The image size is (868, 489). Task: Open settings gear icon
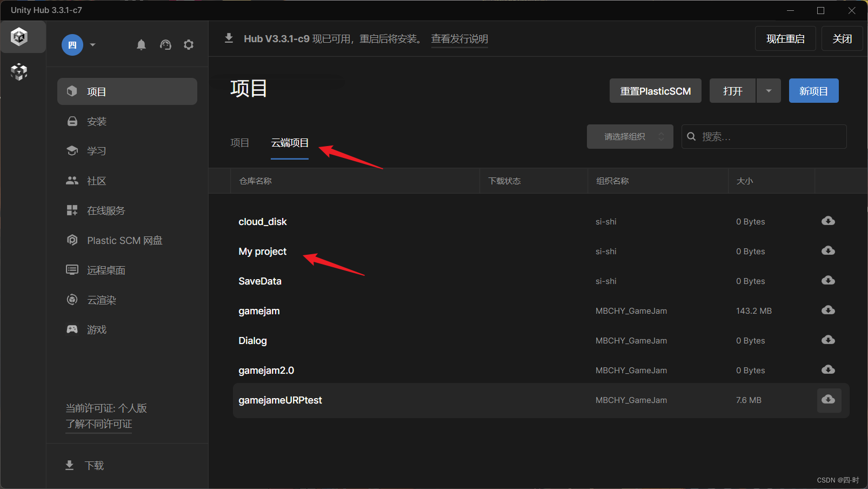189,45
